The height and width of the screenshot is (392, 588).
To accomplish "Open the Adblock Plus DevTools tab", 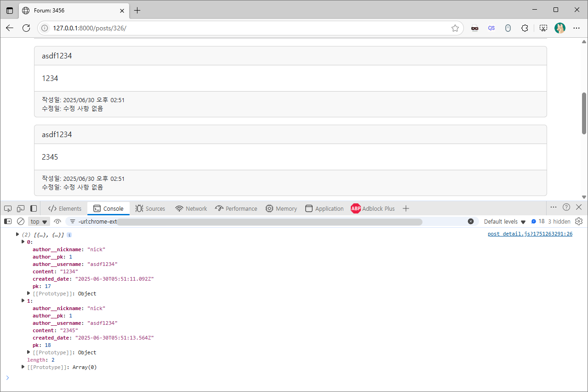I will (373, 208).
